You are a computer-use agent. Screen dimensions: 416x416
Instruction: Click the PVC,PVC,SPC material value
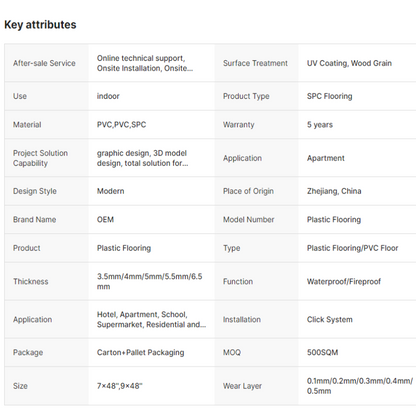[x=121, y=125]
